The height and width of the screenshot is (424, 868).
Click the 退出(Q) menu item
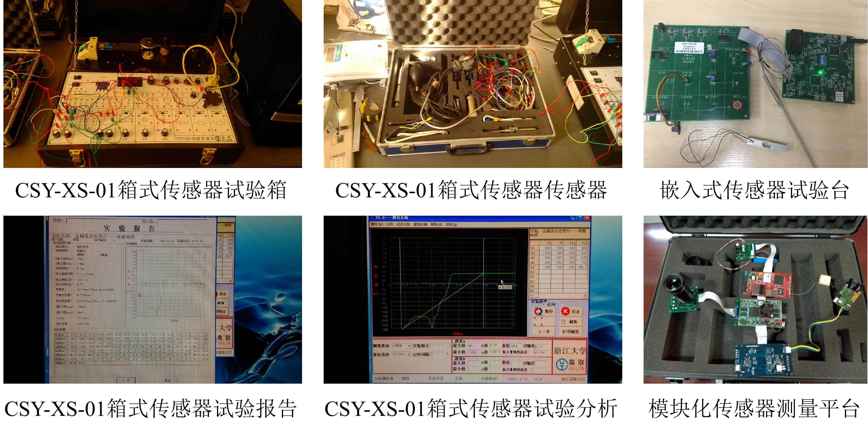point(452,224)
